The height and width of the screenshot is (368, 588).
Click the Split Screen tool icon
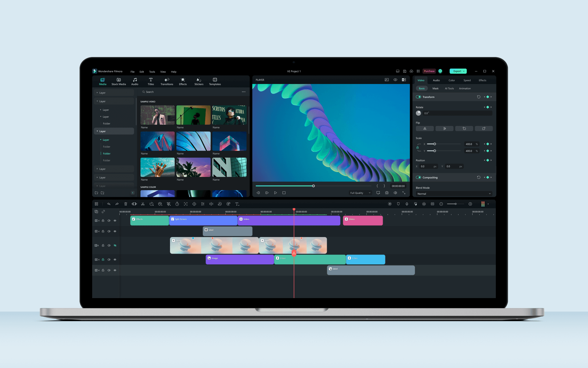click(x=96, y=204)
